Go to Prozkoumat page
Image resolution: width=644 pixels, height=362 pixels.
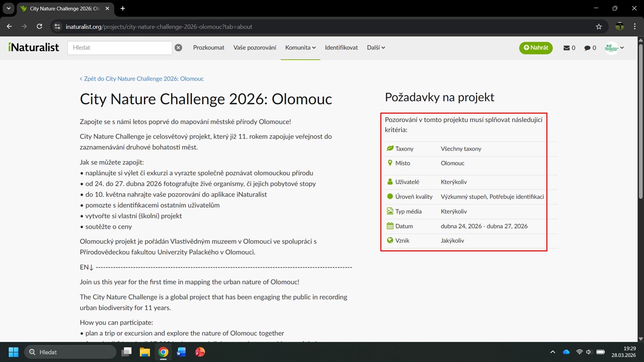tap(209, 48)
